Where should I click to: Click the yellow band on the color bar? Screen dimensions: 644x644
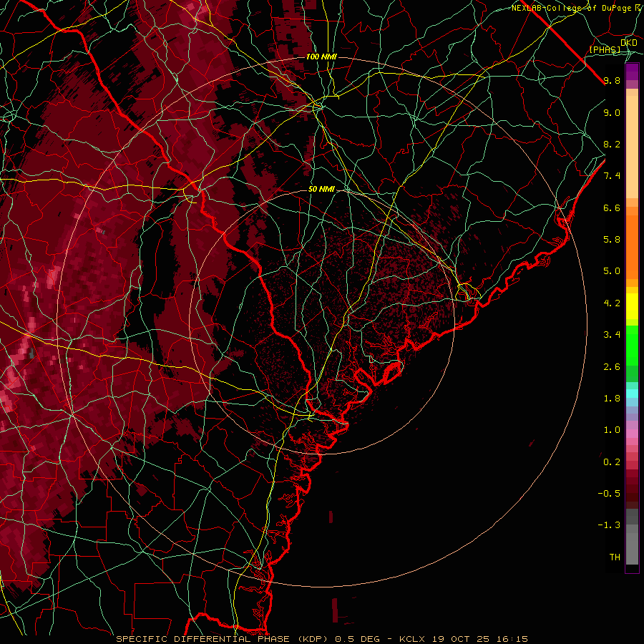(x=632, y=306)
